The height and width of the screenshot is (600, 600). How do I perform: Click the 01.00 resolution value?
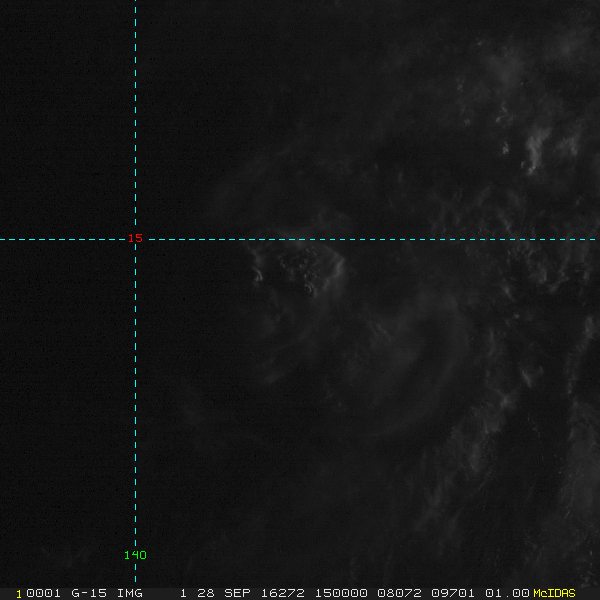pos(506,593)
